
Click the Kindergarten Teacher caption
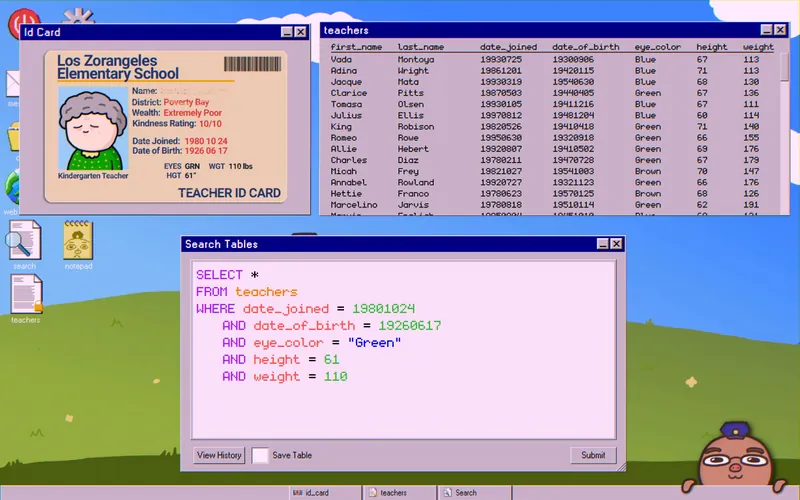pos(93,176)
